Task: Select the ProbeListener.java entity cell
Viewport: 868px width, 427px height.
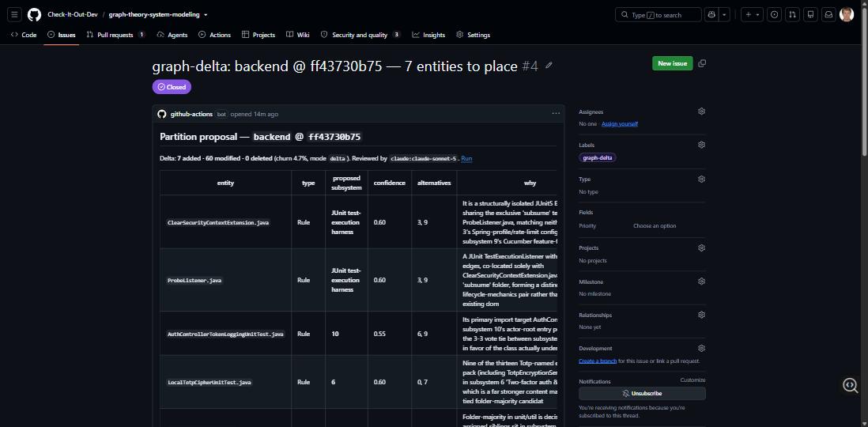Action: (x=226, y=280)
